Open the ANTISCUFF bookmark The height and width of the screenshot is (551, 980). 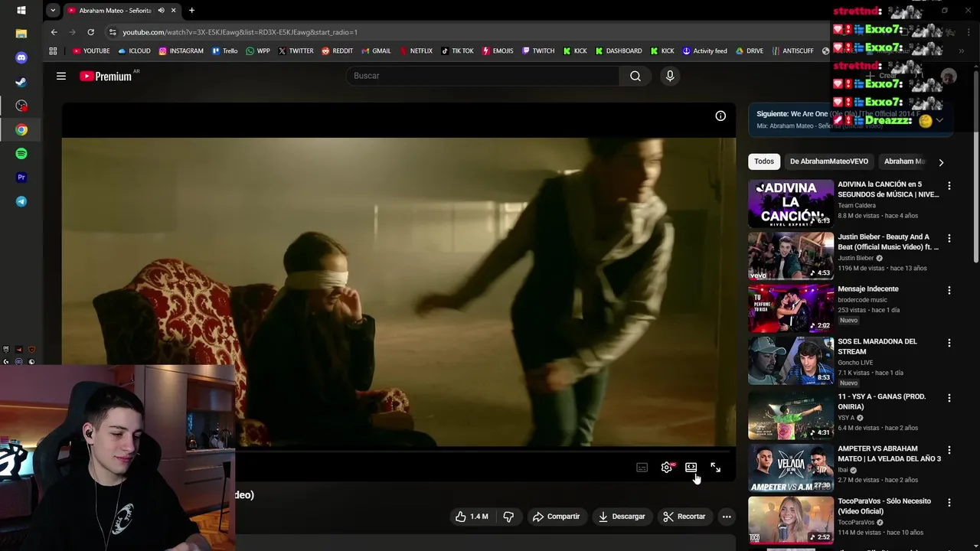792,51
